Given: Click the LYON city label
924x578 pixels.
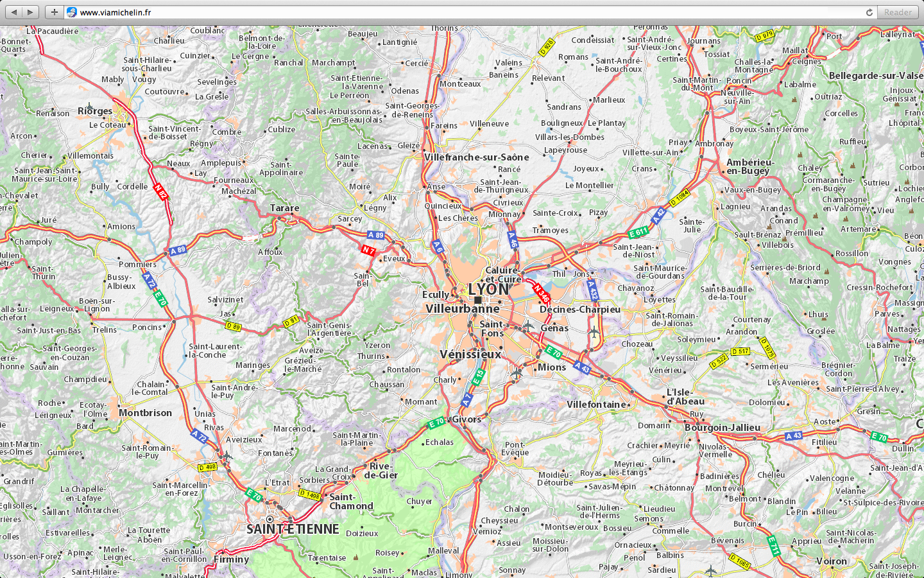Looking at the screenshot, I should click(x=489, y=290).
